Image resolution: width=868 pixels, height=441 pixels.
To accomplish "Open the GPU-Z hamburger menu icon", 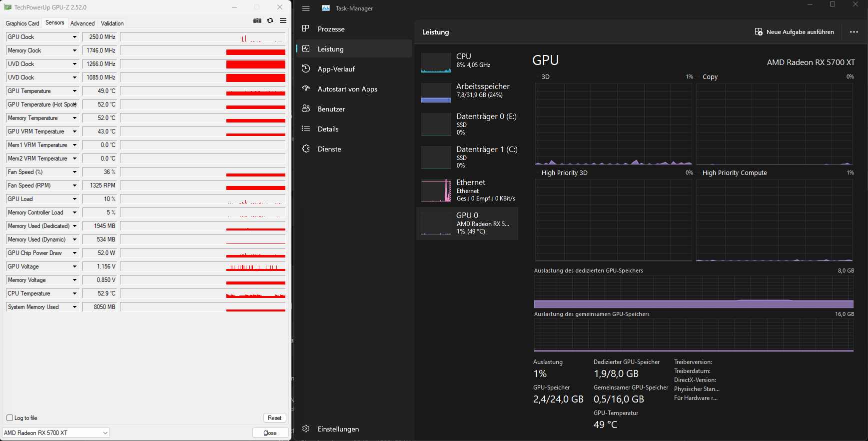I will point(283,20).
